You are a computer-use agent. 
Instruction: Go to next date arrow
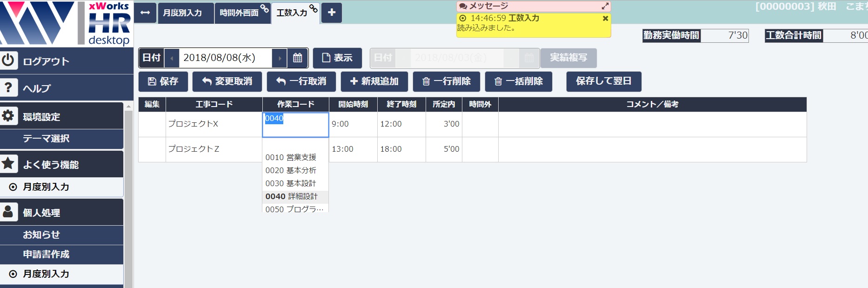(x=280, y=58)
